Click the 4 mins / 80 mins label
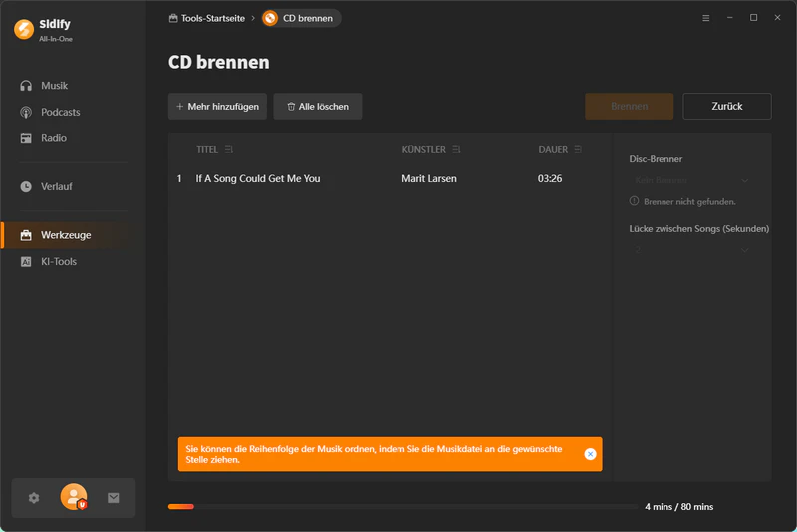This screenshot has height=532, width=797. click(679, 506)
